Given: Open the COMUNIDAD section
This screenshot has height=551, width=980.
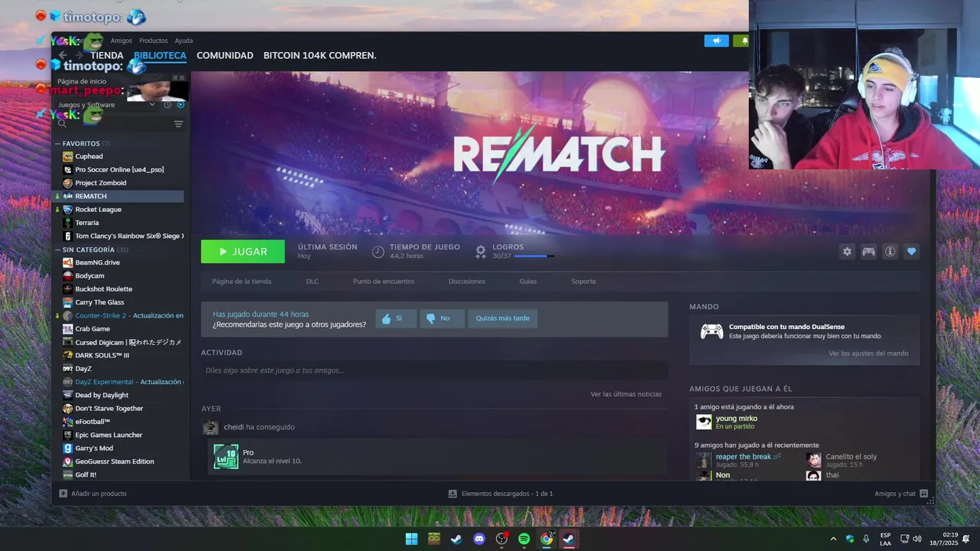Looking at the screenshot, I should [224, 56].
